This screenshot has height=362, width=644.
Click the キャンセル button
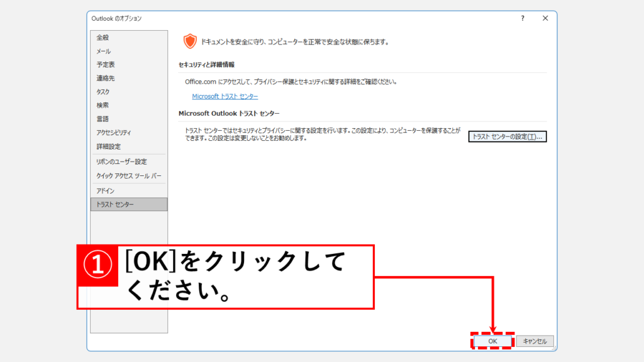535,341
